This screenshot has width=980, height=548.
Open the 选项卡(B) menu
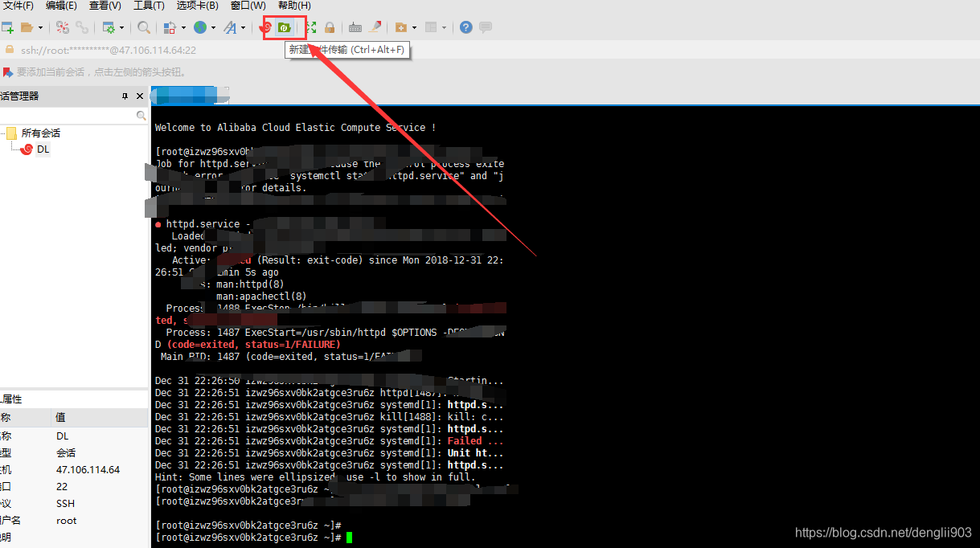pyautogui.click(x=197, y=6)
